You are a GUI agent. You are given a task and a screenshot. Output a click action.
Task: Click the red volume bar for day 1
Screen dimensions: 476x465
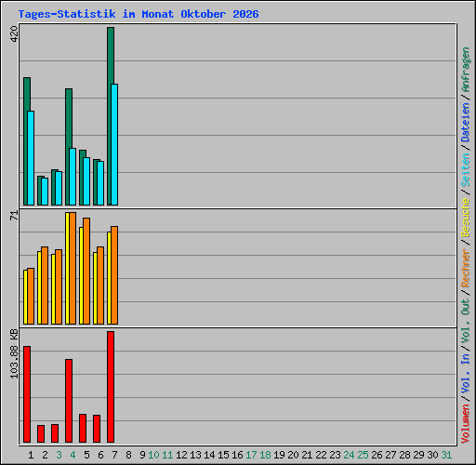pyautogui.click(x=27, y=394)
